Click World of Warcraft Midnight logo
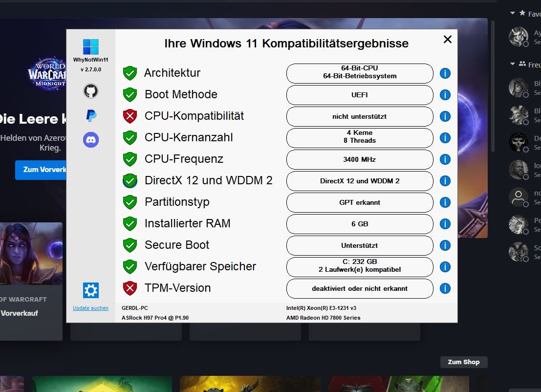The height and width of the screenshot is (392, 541). 47,74
